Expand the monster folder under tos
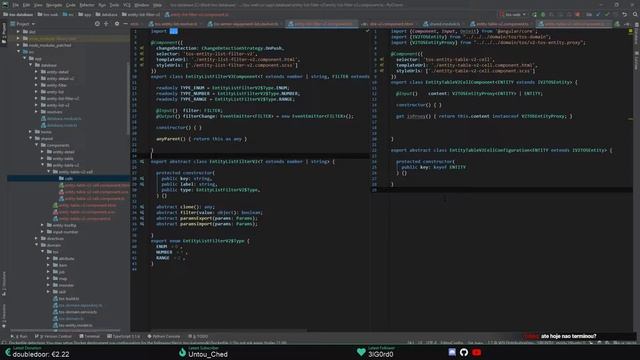This screenshot has width=640, height=360. 49,285
